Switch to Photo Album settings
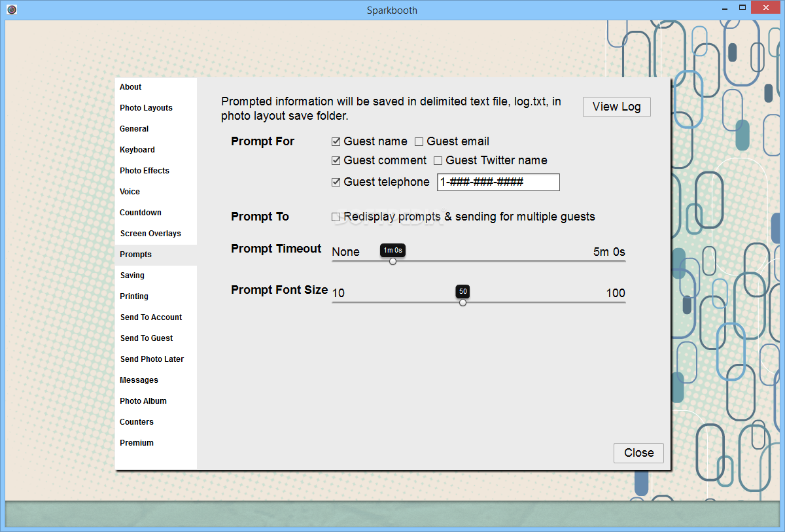785x532 pixels. pyautogui.click(x=156, y=401)
